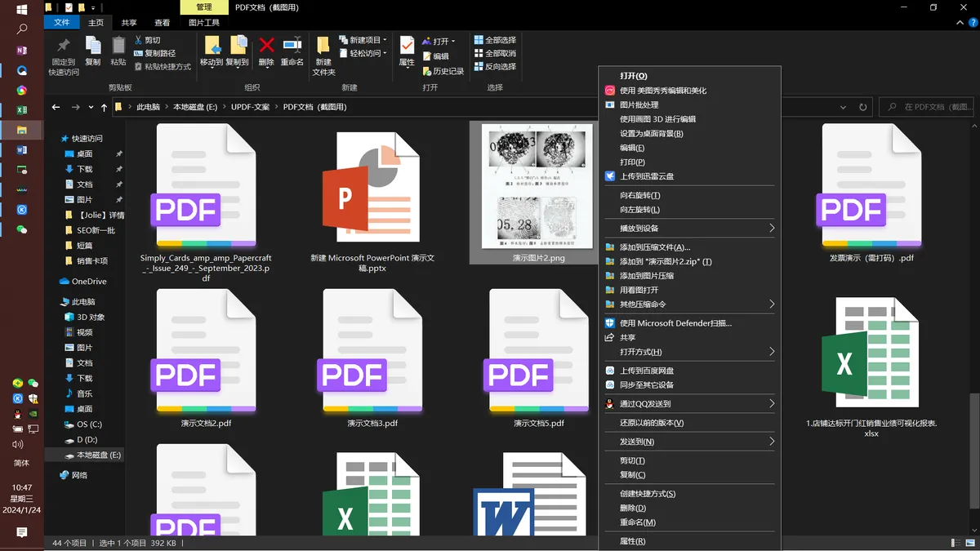Click the search box for PDF文档 folder
This screenshot has height=551, width=980.
pos(925,107)
